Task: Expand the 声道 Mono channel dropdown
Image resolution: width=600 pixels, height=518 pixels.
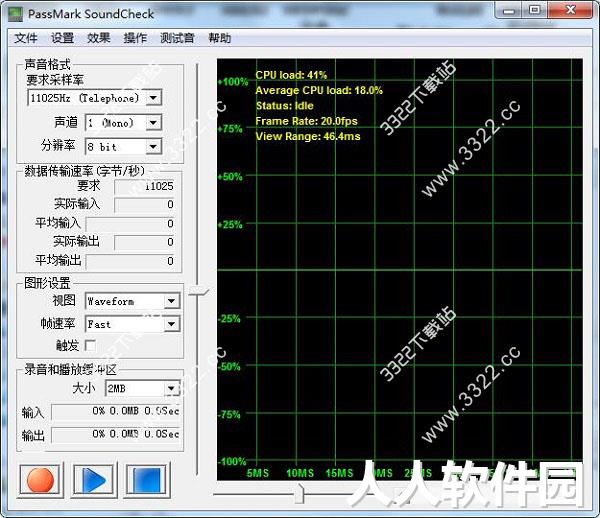Action: tap(153, 123)
